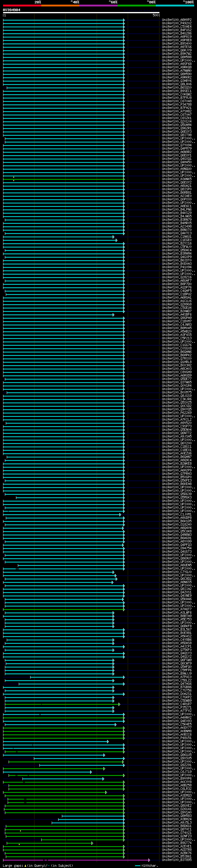Screen dimensions: 197x868
Task: Select label UniRef100_Q6RJY9
Action: click(x=177, y=50)
